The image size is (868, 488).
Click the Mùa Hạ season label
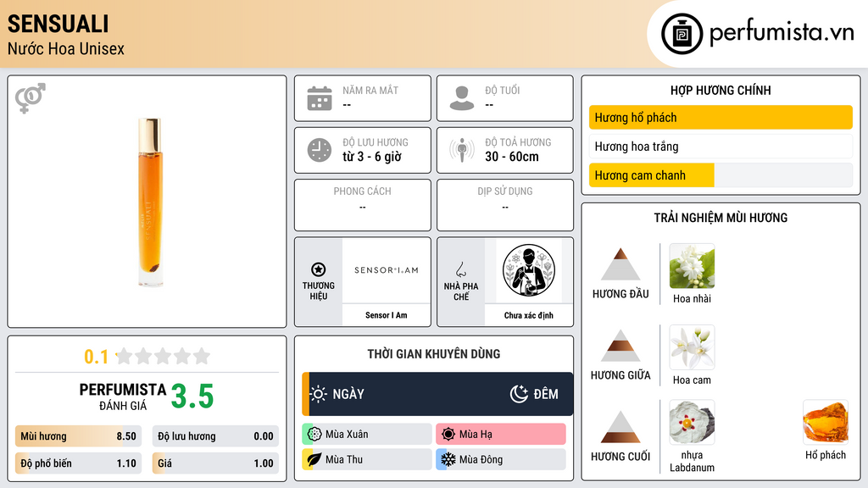pos(476,435)
